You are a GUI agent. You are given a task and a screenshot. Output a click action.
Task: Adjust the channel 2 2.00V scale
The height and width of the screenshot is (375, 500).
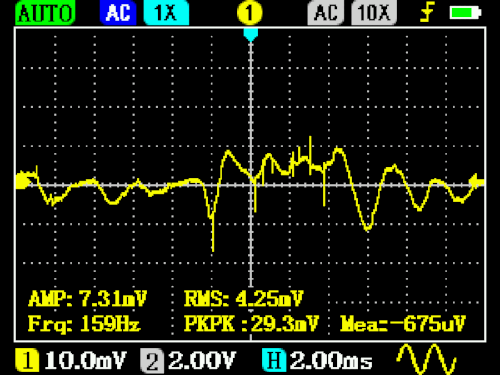(x=202, y=360)
